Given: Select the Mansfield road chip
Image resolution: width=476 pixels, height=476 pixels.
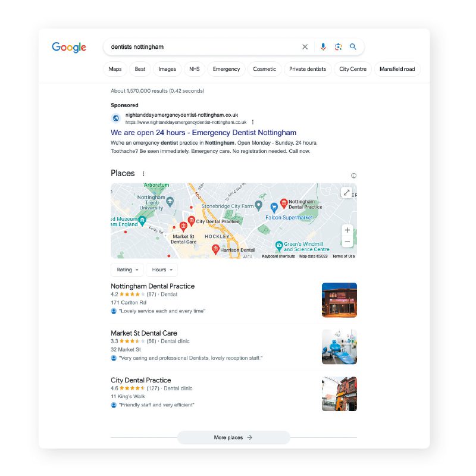Looking at the screenshot, I should pyautogui.click(x=397, y=69).
